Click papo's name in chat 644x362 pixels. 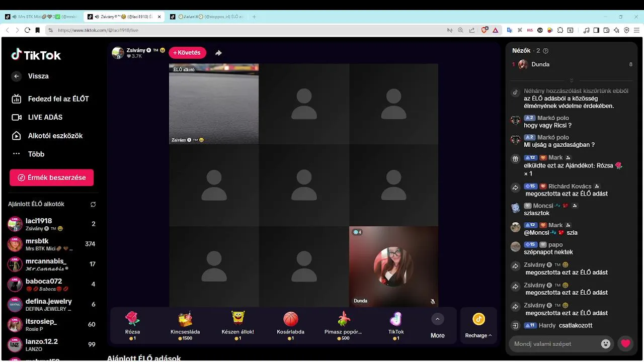coord(555,245)
